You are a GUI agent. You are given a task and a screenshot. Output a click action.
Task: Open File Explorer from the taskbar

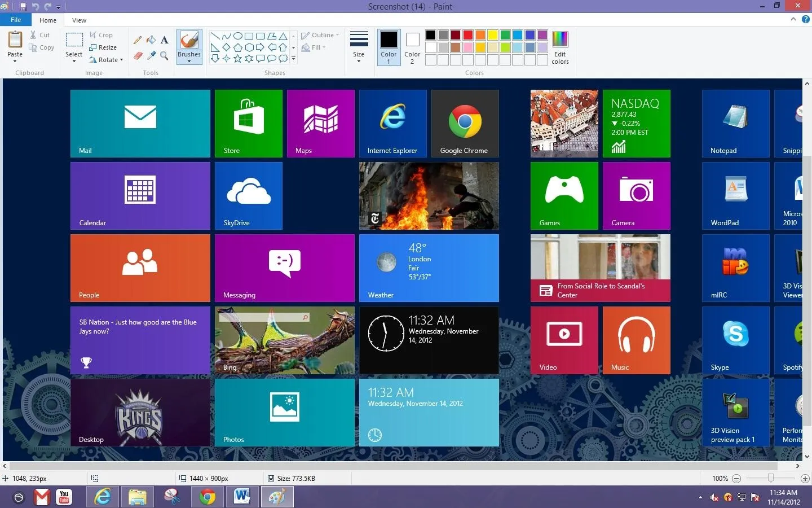click(x=137, y=497)
